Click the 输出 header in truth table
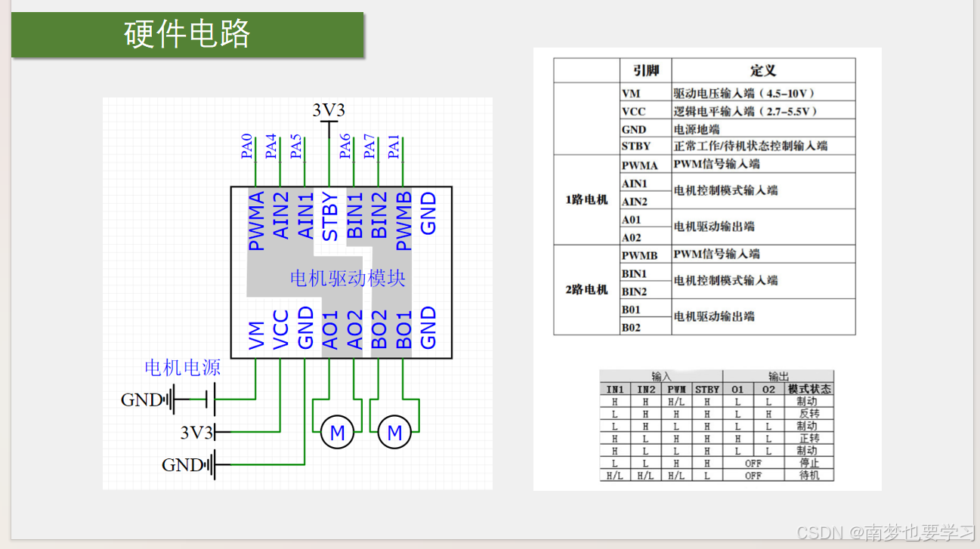Image resolution: width=980 pixels, height=549 pixels. click(778, 376)
